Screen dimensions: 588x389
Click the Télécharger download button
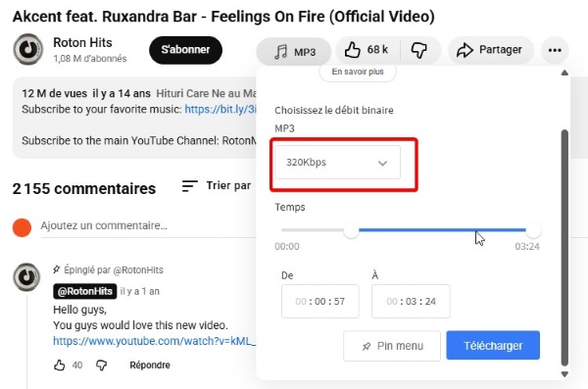[493, 346]
